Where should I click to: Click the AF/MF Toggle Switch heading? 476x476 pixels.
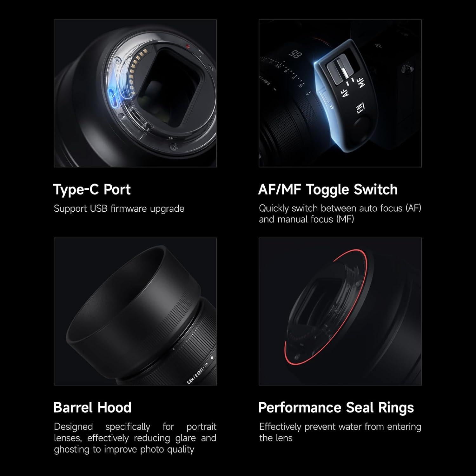(328, 189)
